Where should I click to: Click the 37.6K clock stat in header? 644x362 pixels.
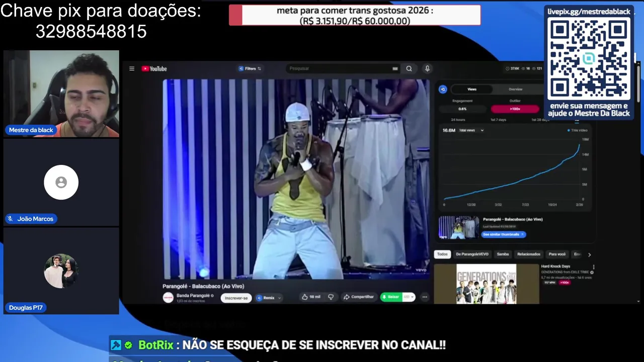[513, 68]
